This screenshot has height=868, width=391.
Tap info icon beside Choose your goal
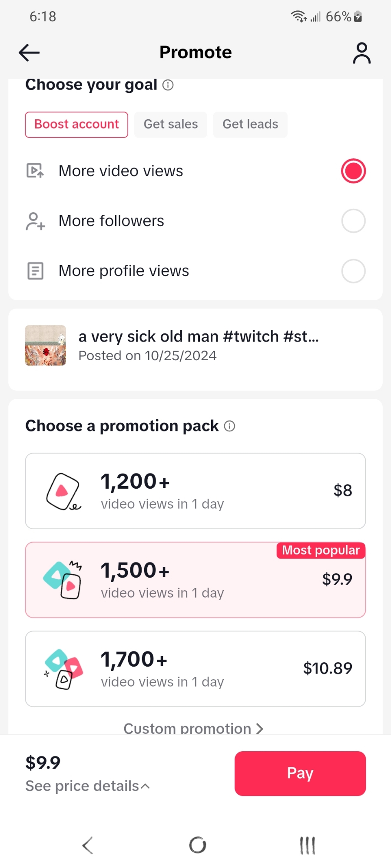(x=168, y=85)
